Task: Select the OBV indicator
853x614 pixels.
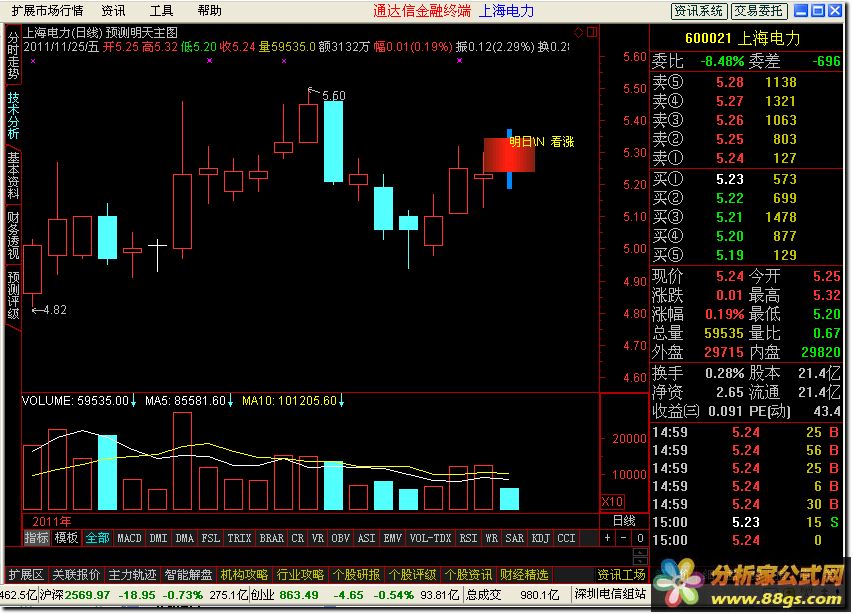Action: [341, 538]
